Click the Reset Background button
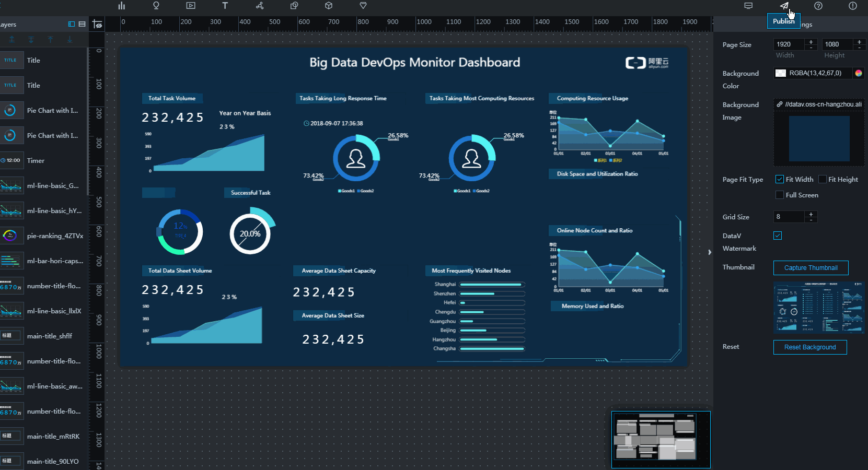Viewport: 868px width, 470px height. 809,347
